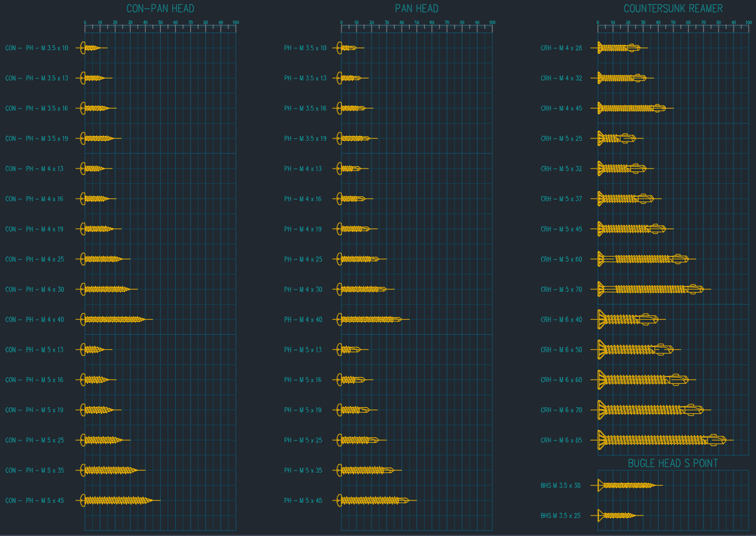Click the PH M 3.5 x 10 screw drawing

(x=349, y=48)
